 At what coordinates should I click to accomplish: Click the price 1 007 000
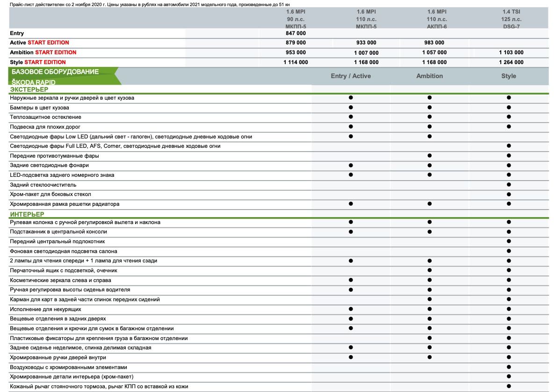coord(366,53)
